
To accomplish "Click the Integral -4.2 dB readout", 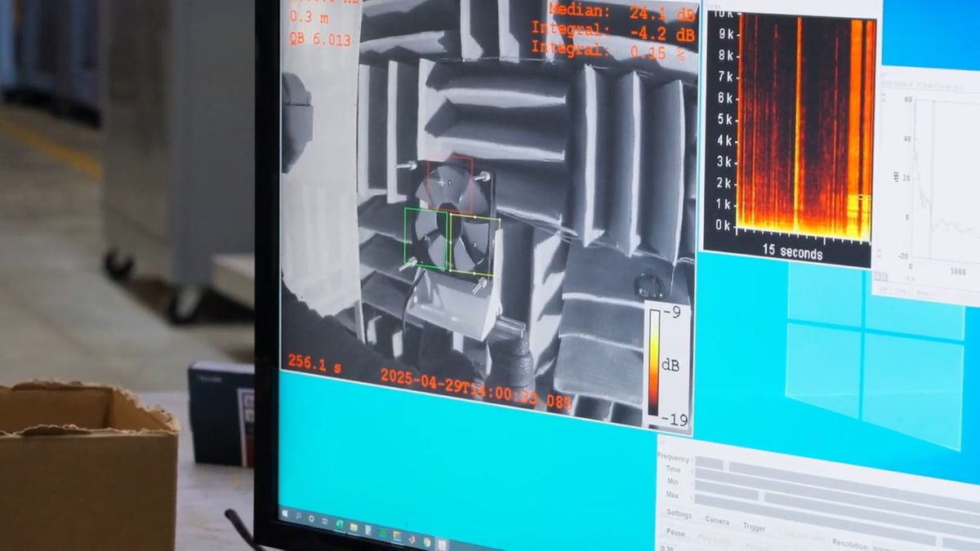I will pos(612,31).
